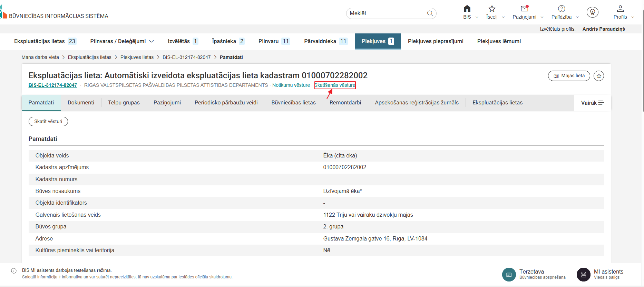This screenshot has height=287, width=644.
Task: Click the Mājas lieta button
Action: (x=569, y=76)
